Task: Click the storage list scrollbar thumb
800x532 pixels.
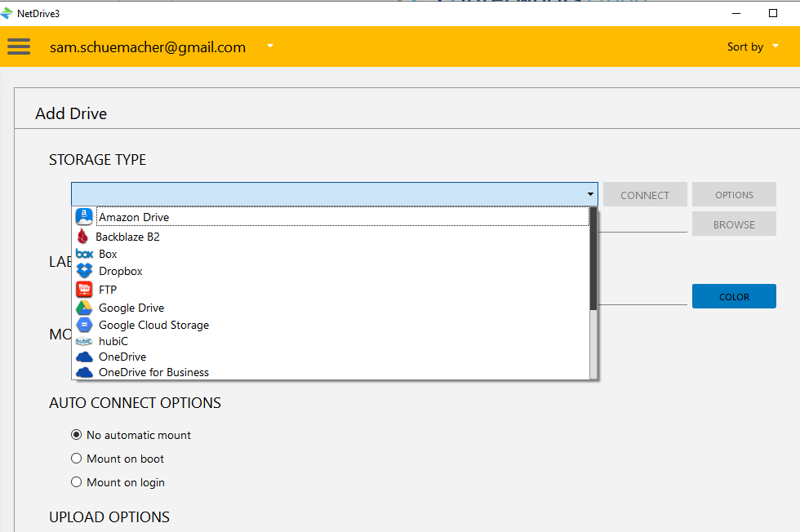Action: 593,259
